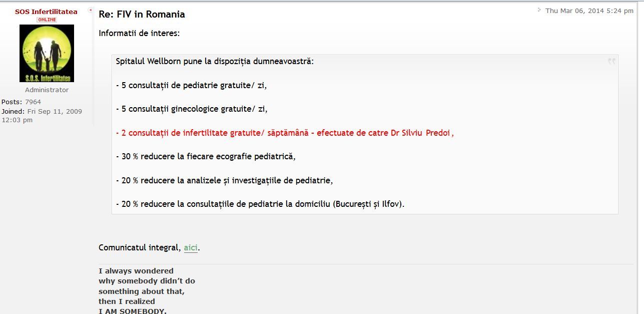Image resolution: width=644 pixels, height=314 pixels.
Task: Click the quote marks icon in quote box
Action: [x=611, y=61]
